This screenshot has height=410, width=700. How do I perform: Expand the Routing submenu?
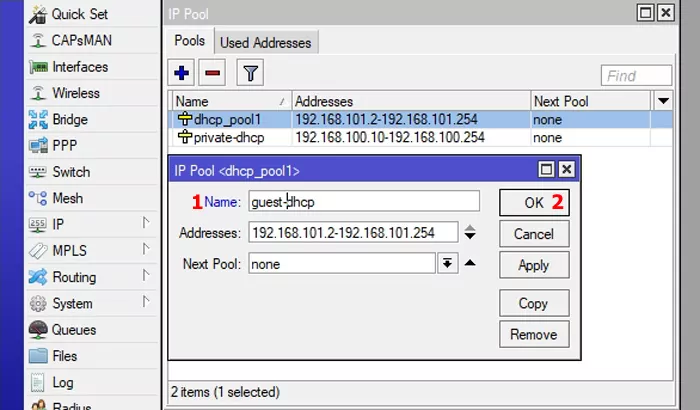point(74,277)
